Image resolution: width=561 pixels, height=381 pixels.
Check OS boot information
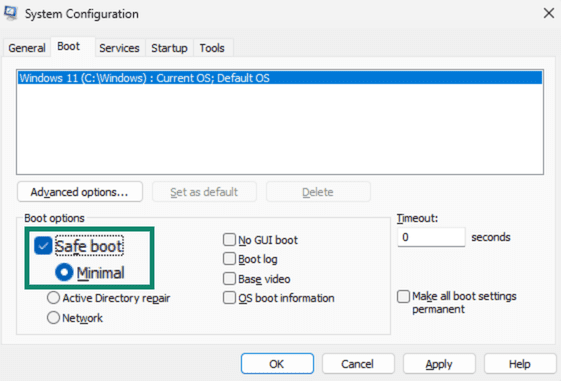pos(229,298)
